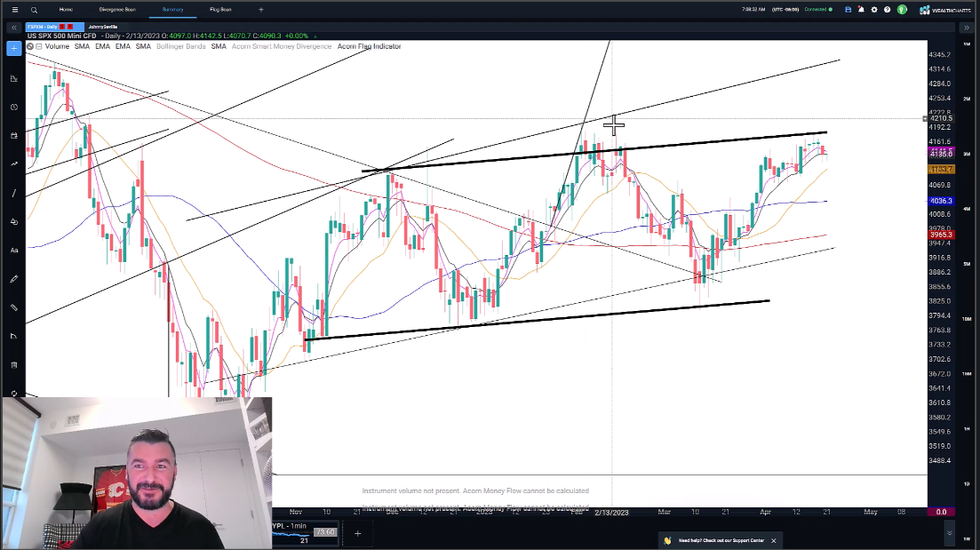Screen dimensions: 980x550
Task: Select the FSPXM - Daily chart tab
Action: pyautogui.click(x=54, y=27)
